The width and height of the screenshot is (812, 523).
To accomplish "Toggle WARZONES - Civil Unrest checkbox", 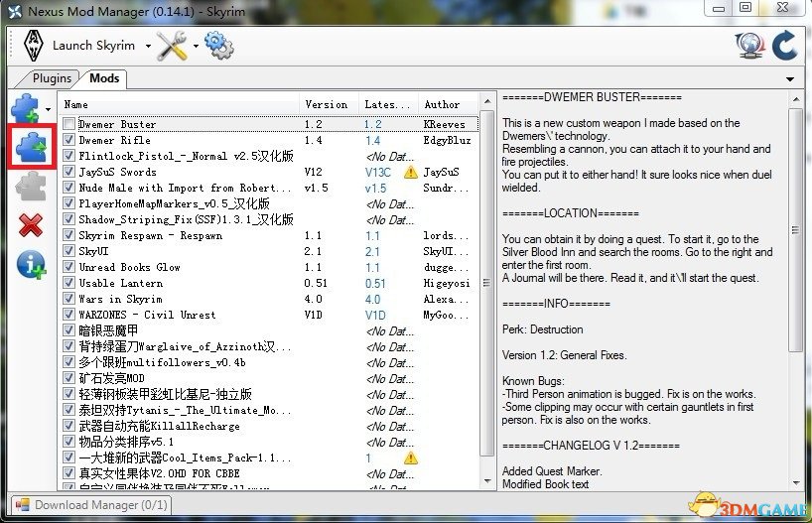I will [68, 315].
